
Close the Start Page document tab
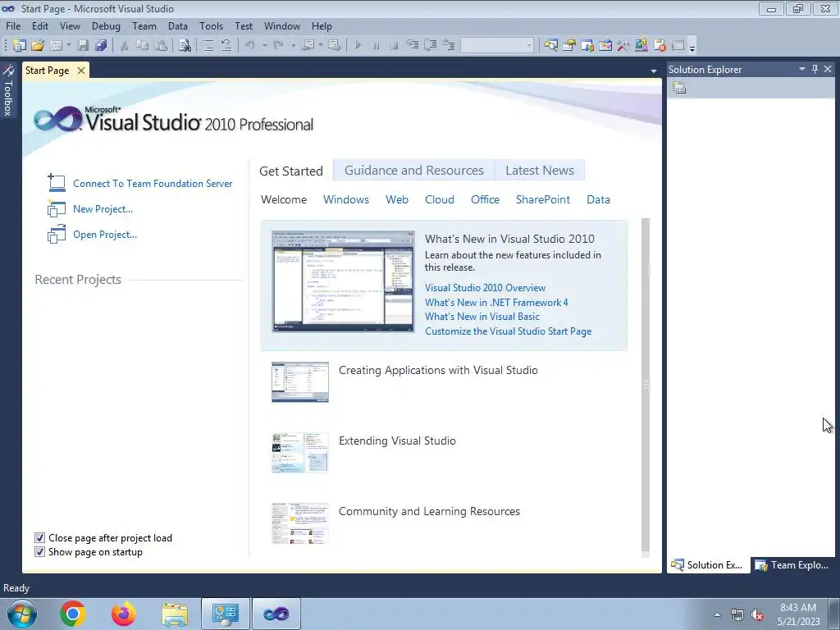[x=81, y=71]
